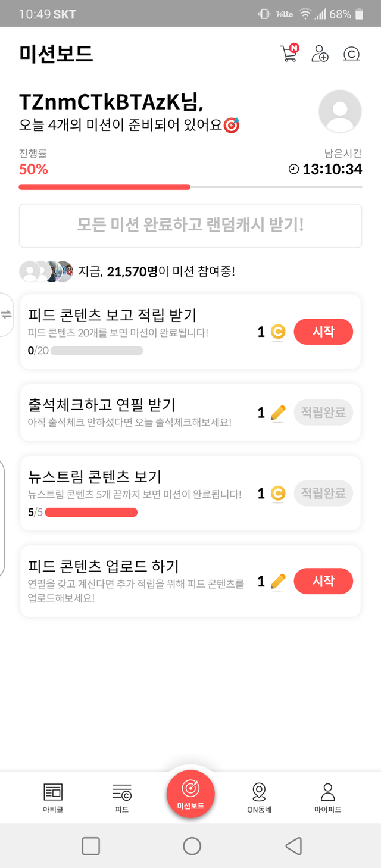This screenshot has height=868, width=381.
Task: Open the shopping cart icon
Action: click(288, 54)
